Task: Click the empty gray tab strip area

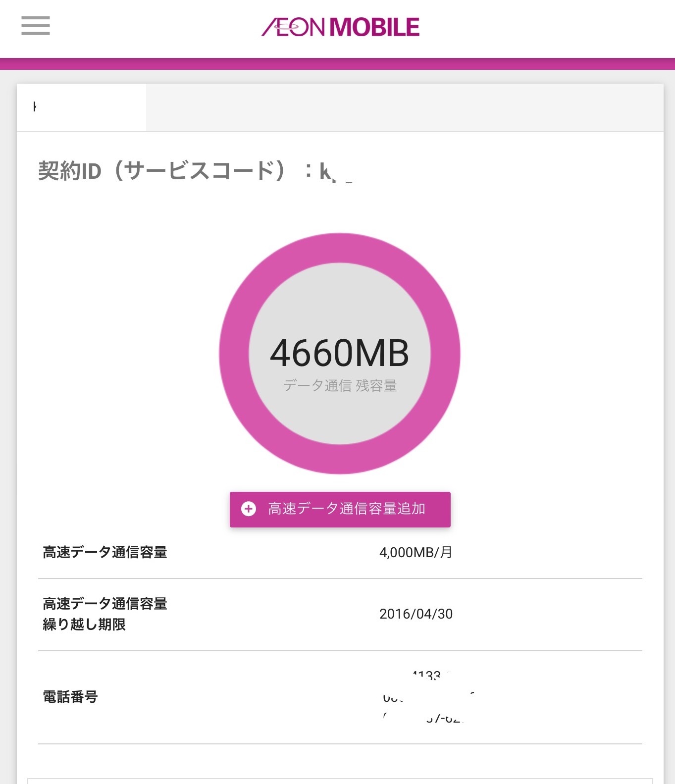Action: tap(404, 107)
